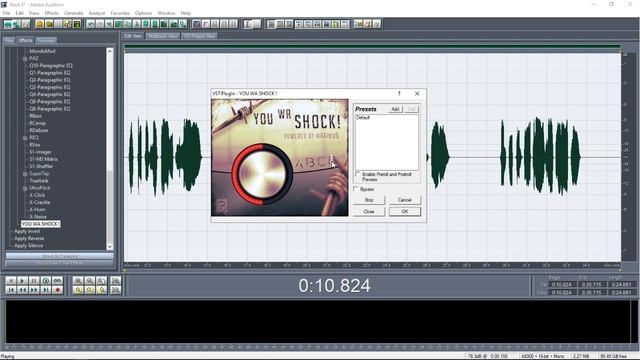Select Apply Silence effect

click(x=29, y=246)
